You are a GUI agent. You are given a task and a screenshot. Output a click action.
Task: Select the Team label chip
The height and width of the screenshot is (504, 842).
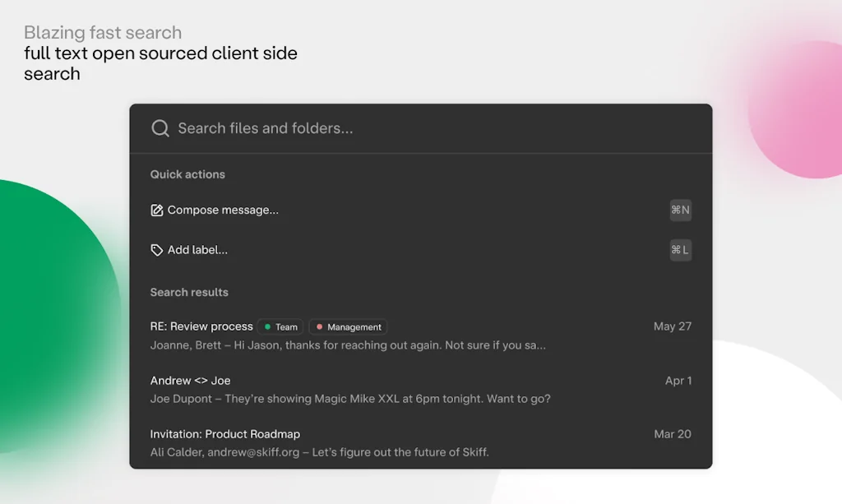[x=280, y=326]
